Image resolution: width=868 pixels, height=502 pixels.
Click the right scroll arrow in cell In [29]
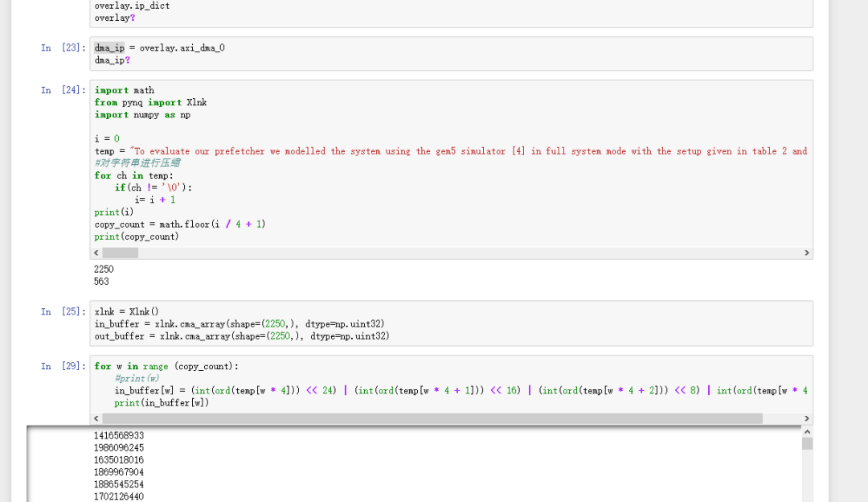[x=807, y=418]
